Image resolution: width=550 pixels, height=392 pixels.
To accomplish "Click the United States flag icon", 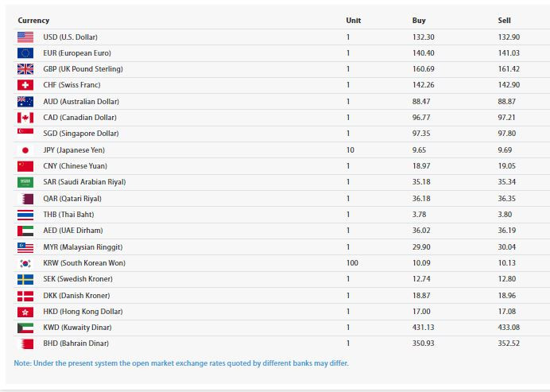I will [25, 37].
